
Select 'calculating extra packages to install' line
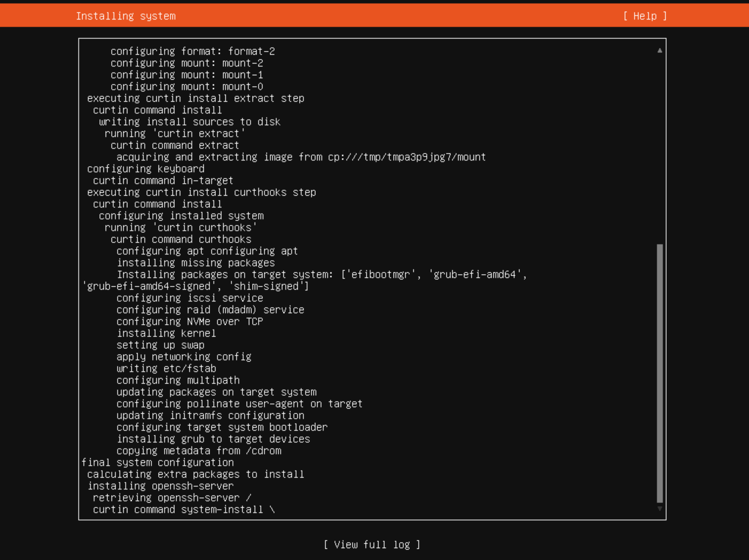(x=195, y=474)
